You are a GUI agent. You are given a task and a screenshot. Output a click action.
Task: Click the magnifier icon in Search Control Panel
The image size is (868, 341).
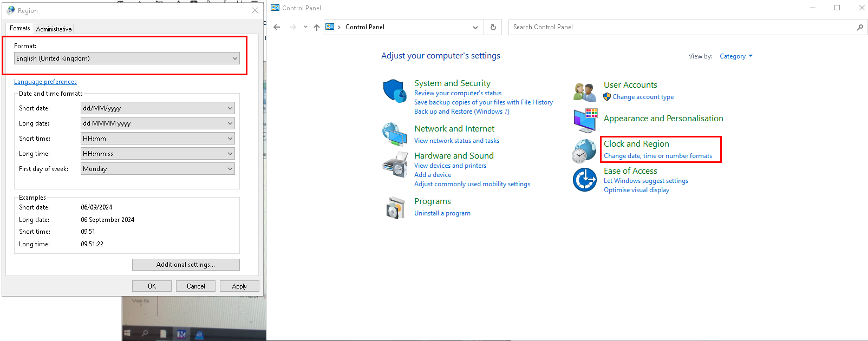pyautogui.click(x=860, y=27)
